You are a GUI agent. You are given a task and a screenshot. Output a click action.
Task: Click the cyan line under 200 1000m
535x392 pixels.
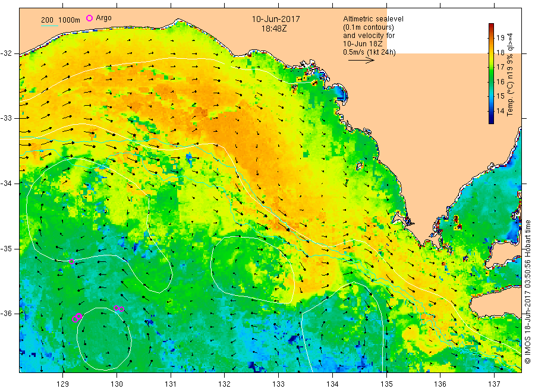(x=49, y=25)
